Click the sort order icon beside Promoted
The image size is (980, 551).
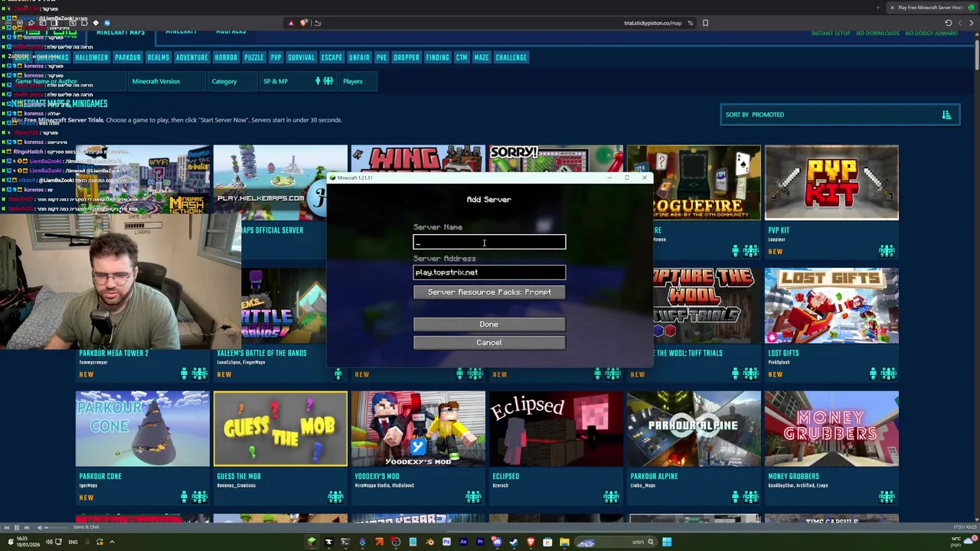coord(946,115)
